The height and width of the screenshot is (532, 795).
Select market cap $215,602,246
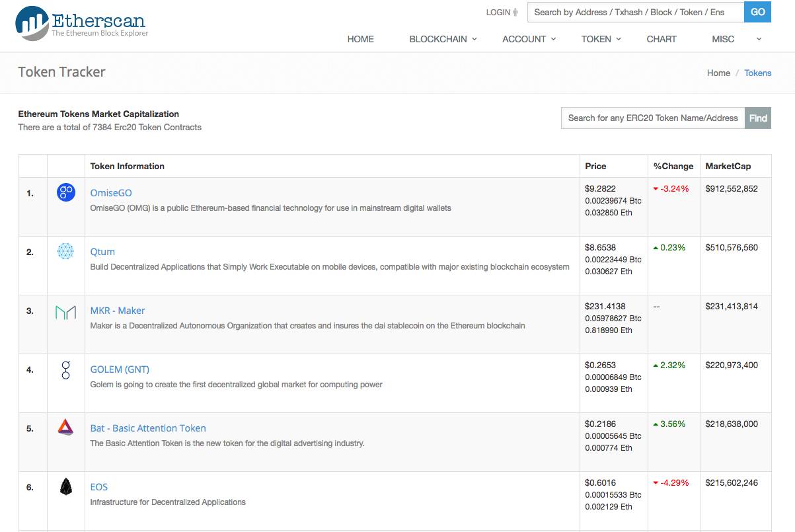coord(732,483)
